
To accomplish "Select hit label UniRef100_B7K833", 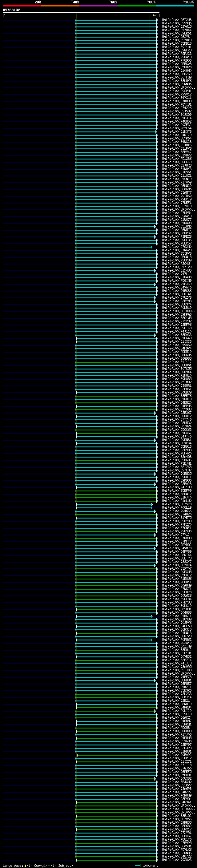I will (176, 101).
